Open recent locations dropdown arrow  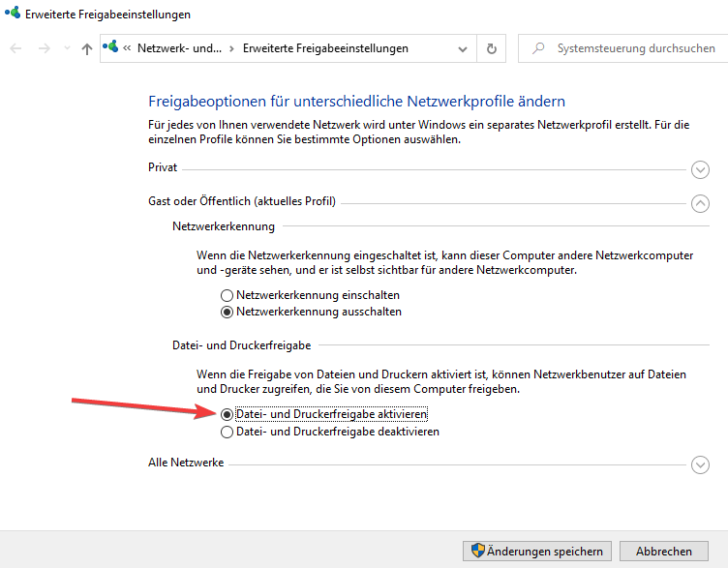(68, 48)
